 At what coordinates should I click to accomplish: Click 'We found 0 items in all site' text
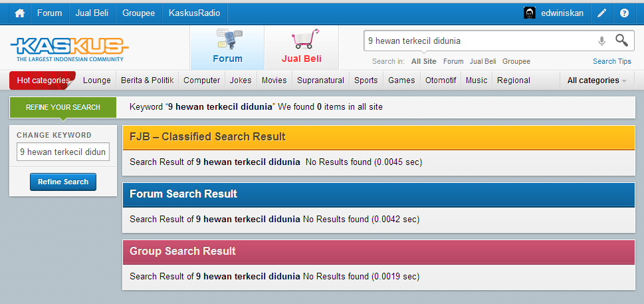pos(330,107)
